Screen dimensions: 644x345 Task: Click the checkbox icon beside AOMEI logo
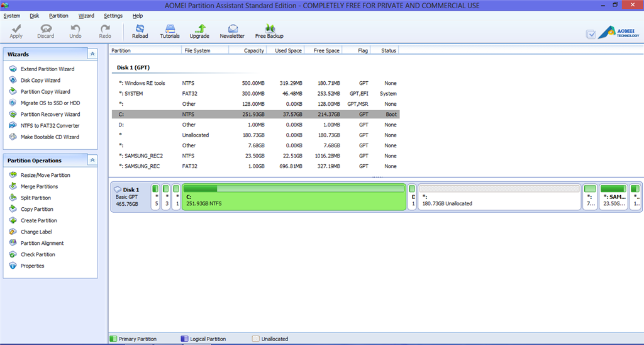point(591,35)
